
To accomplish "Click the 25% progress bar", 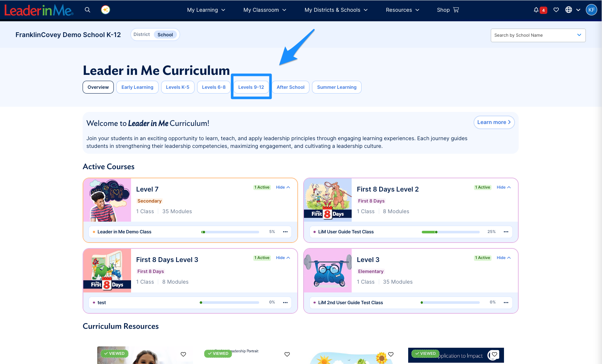I will click(x=451, y=232).
